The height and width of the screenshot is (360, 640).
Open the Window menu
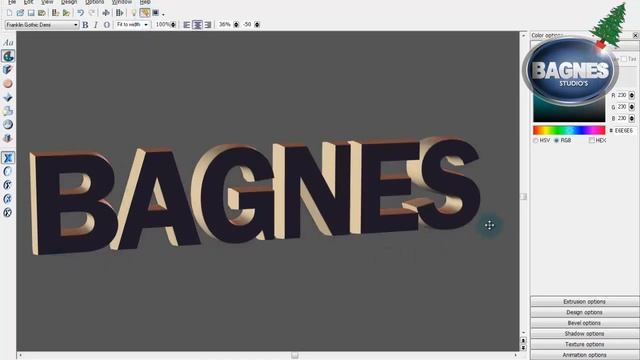point(122,2)
